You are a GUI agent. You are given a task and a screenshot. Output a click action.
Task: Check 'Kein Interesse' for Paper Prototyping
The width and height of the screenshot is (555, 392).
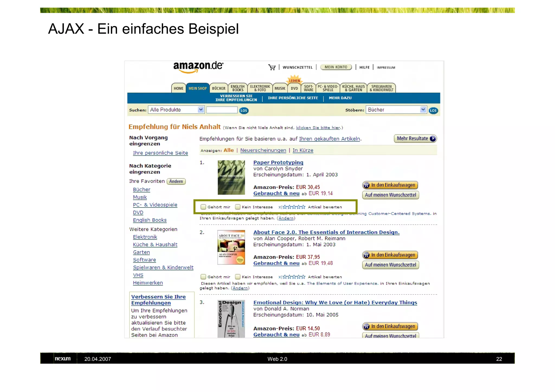(238, 207)
